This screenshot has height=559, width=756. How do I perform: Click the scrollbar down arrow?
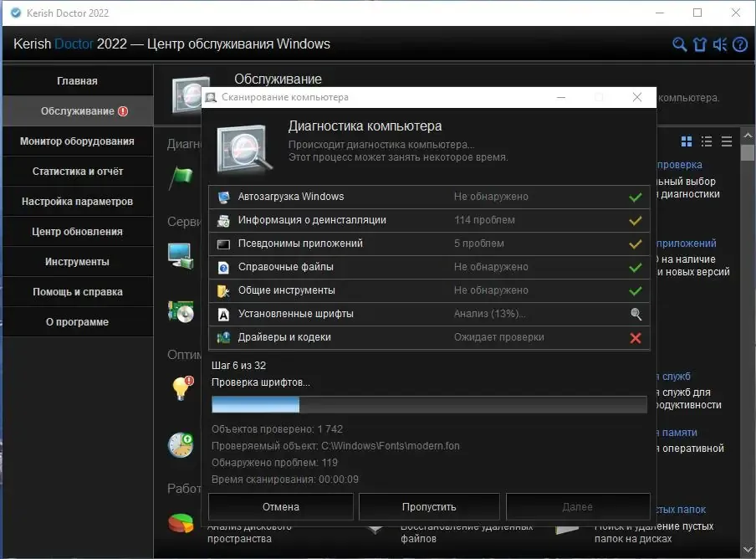coord(748,549)
